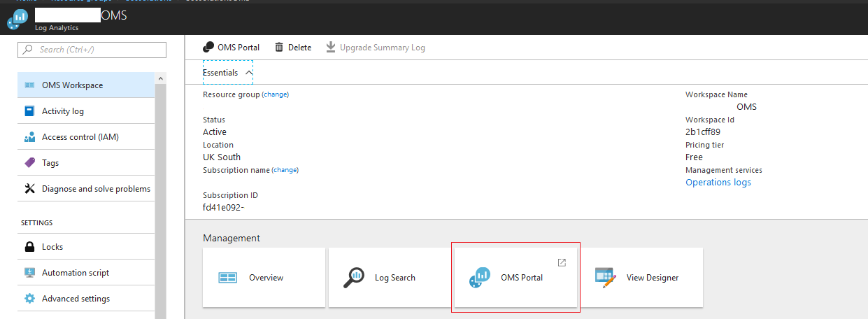Click the Delete toolbar label

[299, 48]
